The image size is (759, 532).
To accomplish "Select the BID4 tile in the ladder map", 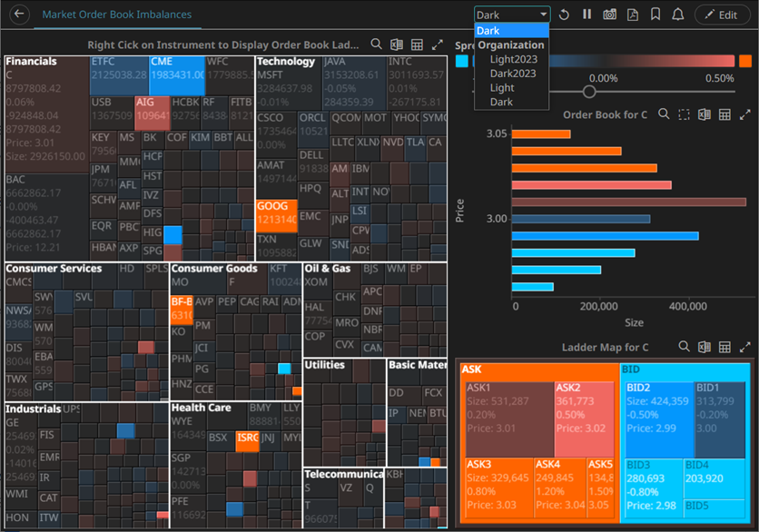I will [715, 478].
